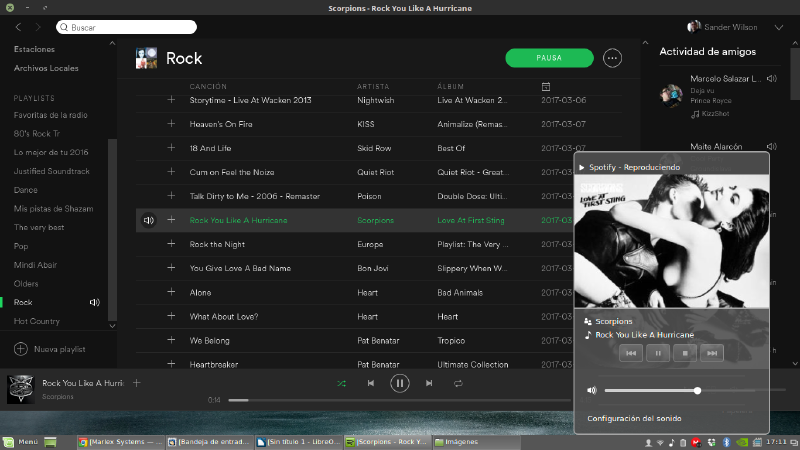Save Alone by Heart with plus icon
The width and height of the screenshot is (800, 450).
171,292
